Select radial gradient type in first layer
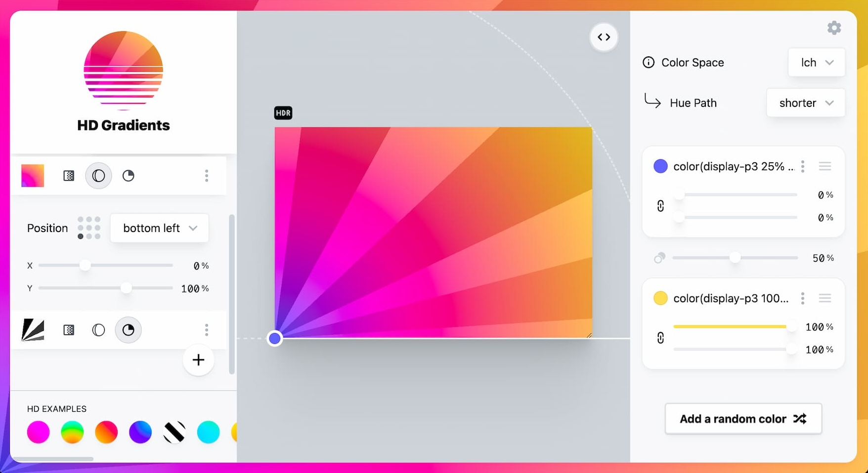This screenshot has height=473, width=868. click(98, 176)
